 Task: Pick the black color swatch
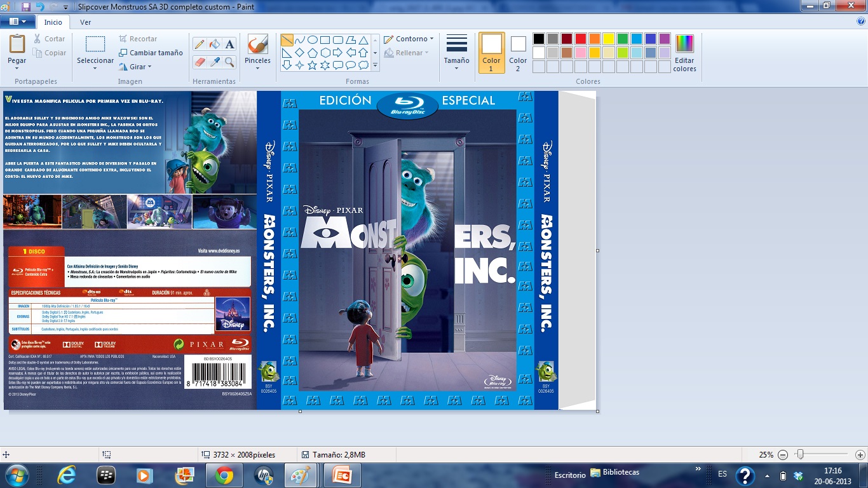tap(539, 39)
